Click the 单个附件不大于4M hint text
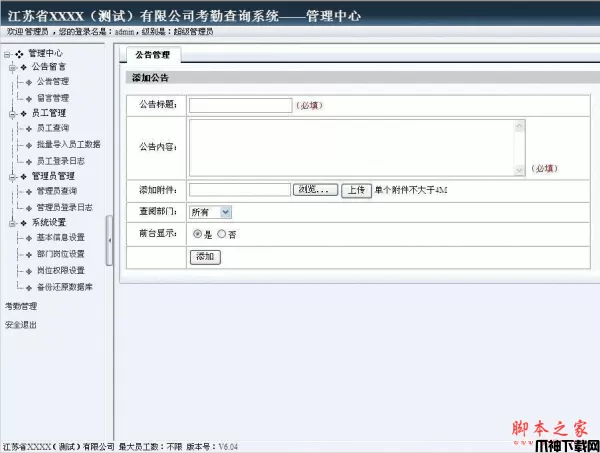 (411, 190)
